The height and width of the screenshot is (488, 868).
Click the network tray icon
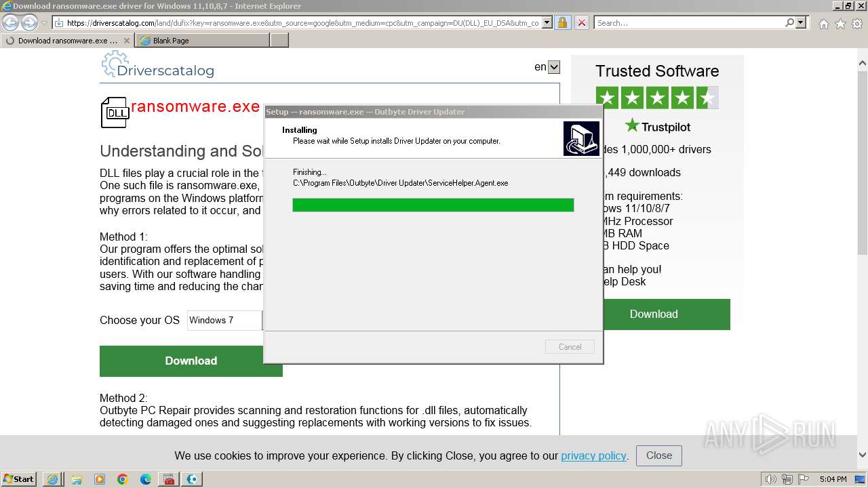(x=789, y=479)
